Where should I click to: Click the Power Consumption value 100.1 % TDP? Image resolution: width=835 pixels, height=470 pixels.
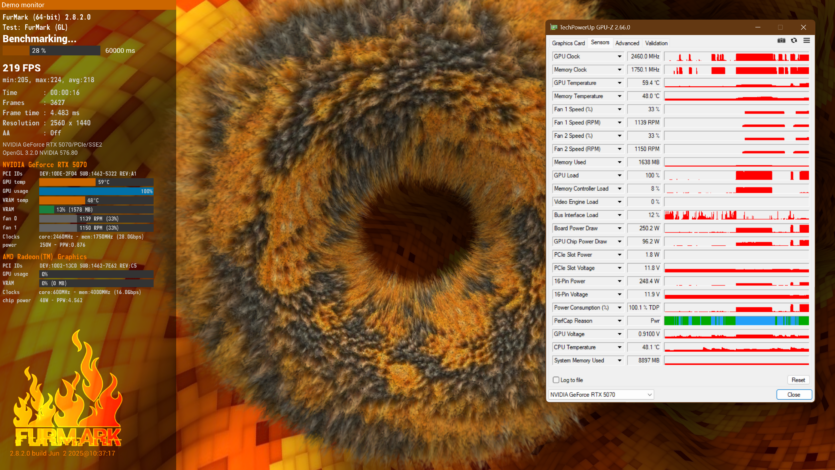click(x=644, y=308)
